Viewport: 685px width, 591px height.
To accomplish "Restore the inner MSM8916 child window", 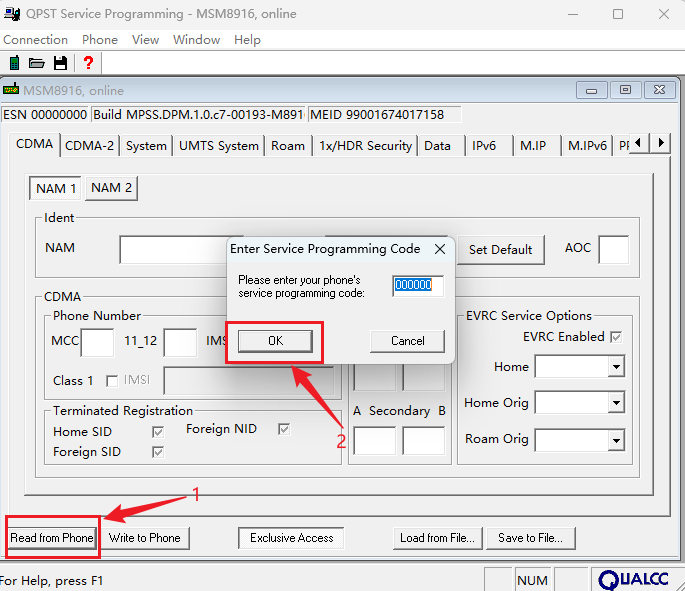I will point(625,90).
